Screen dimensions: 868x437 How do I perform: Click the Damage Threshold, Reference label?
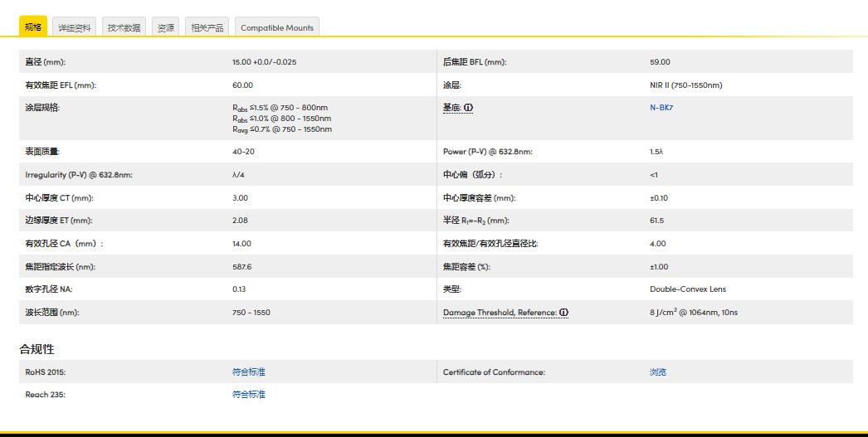(x=500, y=313)
